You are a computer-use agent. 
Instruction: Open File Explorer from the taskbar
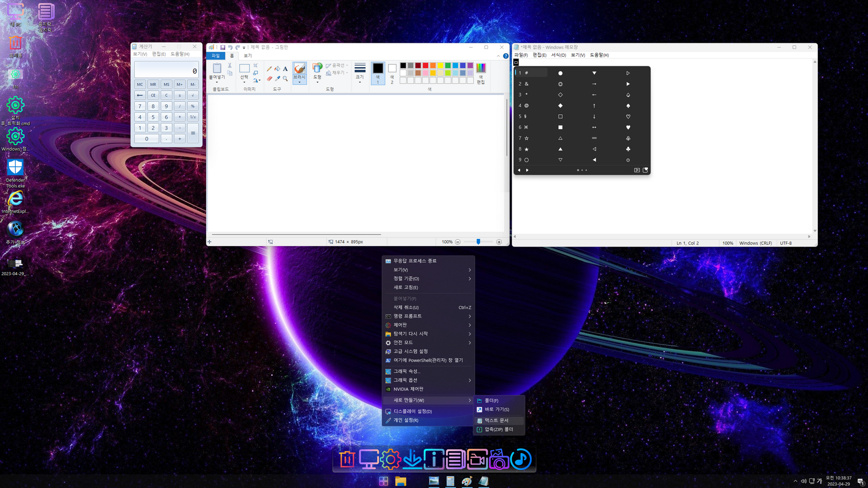pyautogui.click(x=401, y=481)
